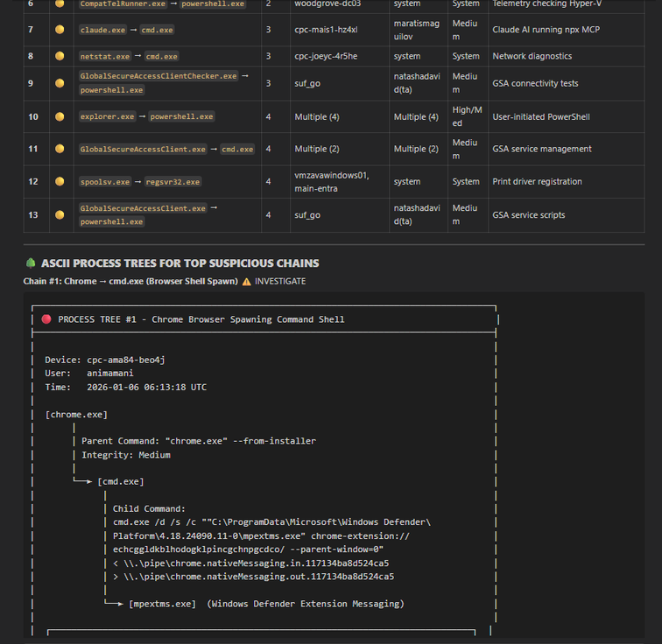Screen dimensions: 662x644
Task: Select the spoolsv.exe tag in row 12
Action: [104, 182]
